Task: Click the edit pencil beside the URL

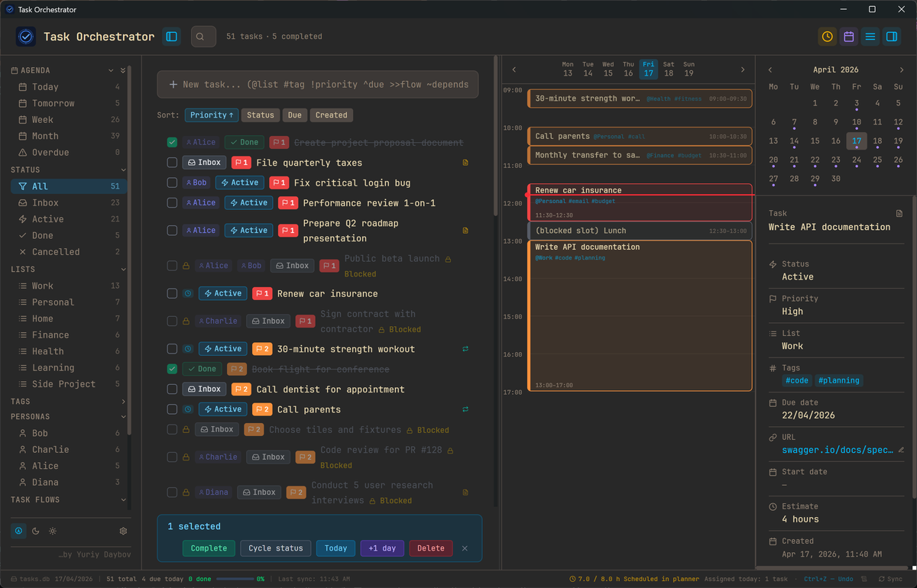Action: pos(901,450)
